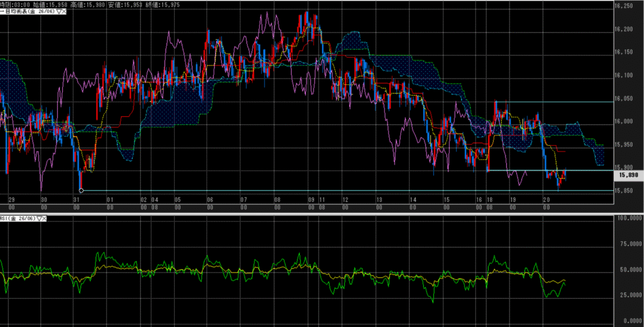Open the 一目均衡表 panel dropdown triangle
Screen dimensions: 644x327
point(58,11)
